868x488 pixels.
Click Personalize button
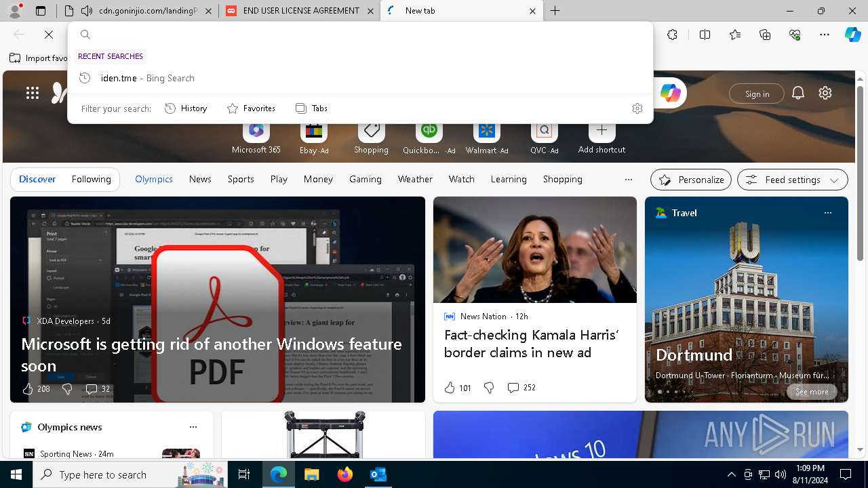[x=691, y=180]
